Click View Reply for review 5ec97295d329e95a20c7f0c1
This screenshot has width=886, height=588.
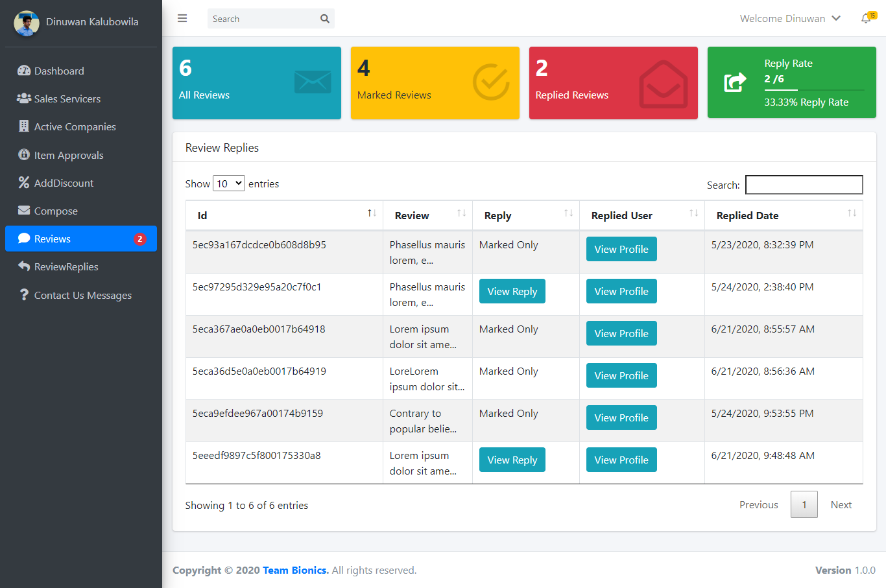512,291
